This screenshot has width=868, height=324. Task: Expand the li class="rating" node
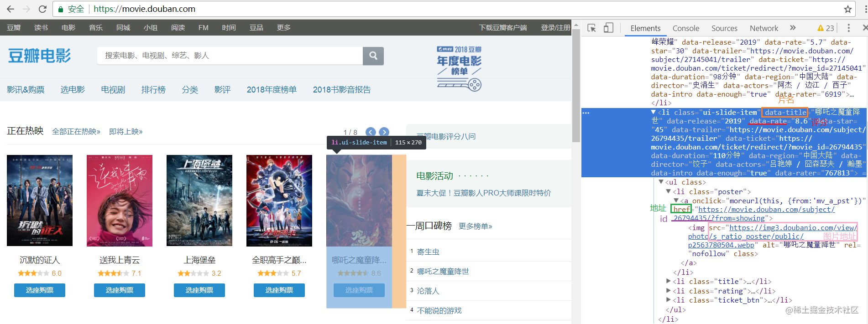(668, 291)
